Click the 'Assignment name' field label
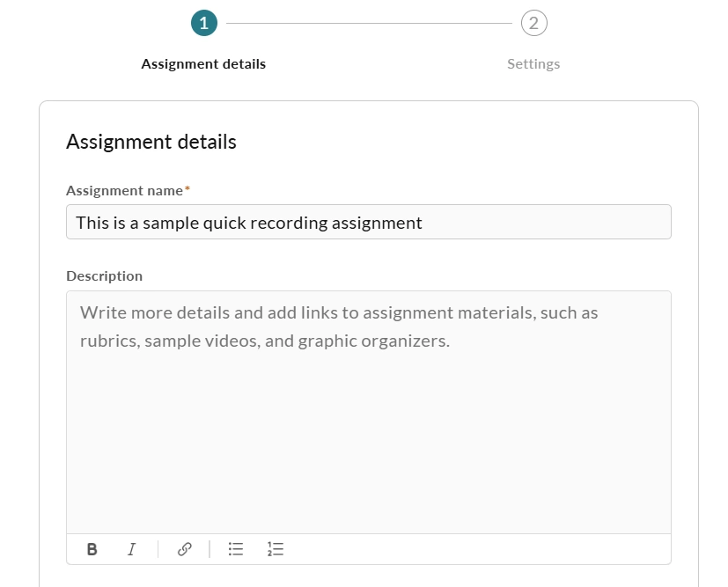728x587 pixels. click(x=124, y=191)
